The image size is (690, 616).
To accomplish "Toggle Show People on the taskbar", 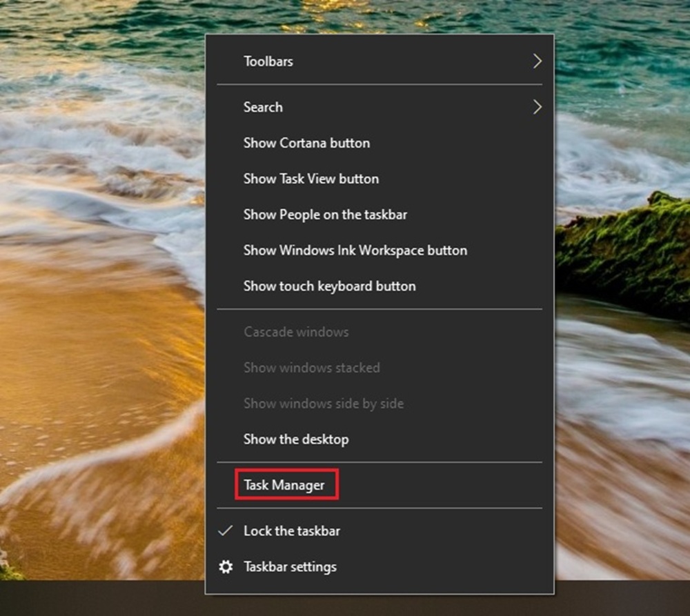I will 325,215.
